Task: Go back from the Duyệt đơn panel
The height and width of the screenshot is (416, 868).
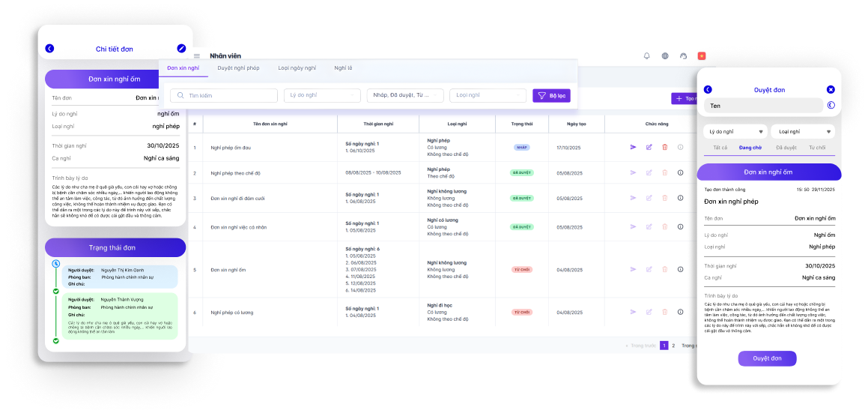Action: [x=708, y=89]
